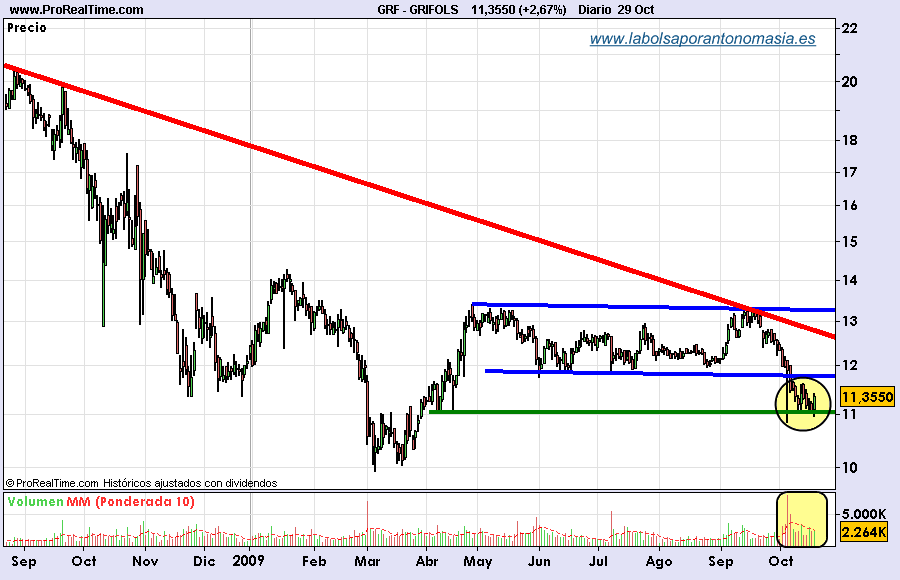Click the May label on time axis
Screen dimensions: 900x580
point(478,561)
